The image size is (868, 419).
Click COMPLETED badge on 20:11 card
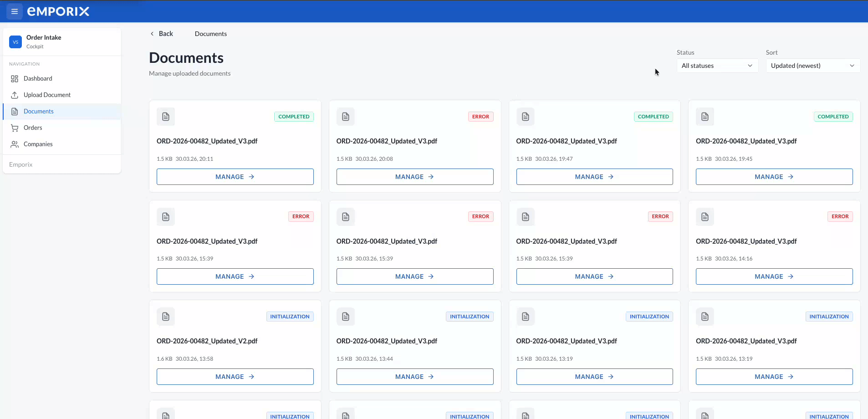pyautogui.click(x=294, y=117)
